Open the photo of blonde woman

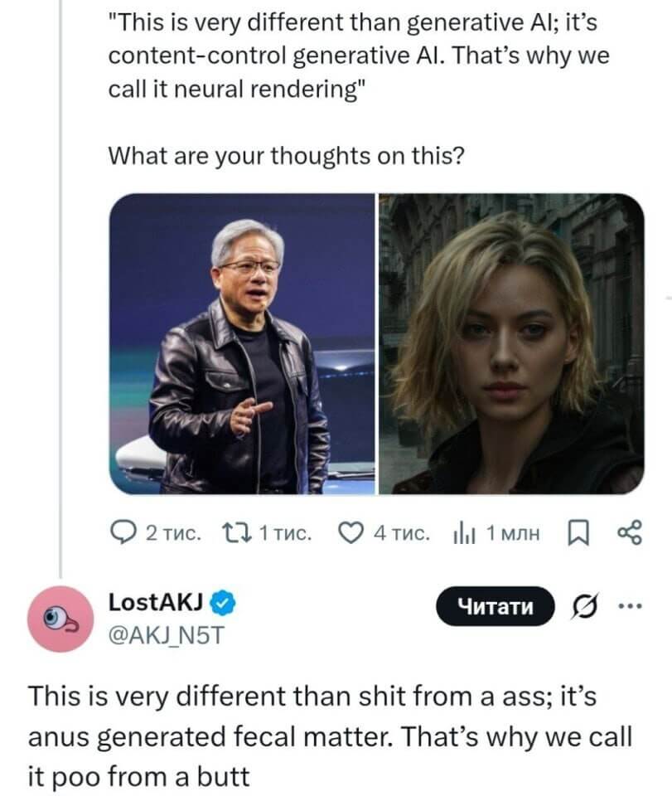[511, 344]
